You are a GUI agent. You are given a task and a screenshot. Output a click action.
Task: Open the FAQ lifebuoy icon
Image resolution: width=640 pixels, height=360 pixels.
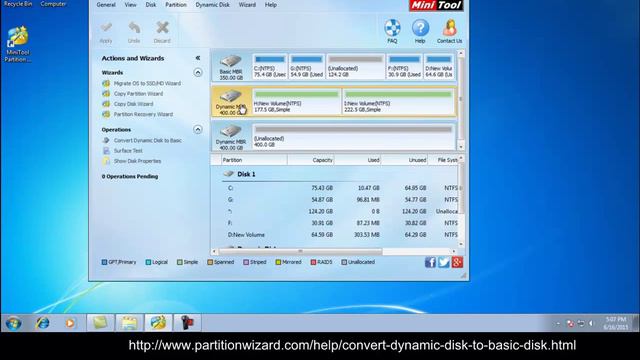pyautogui.click(x=392, y=28)
